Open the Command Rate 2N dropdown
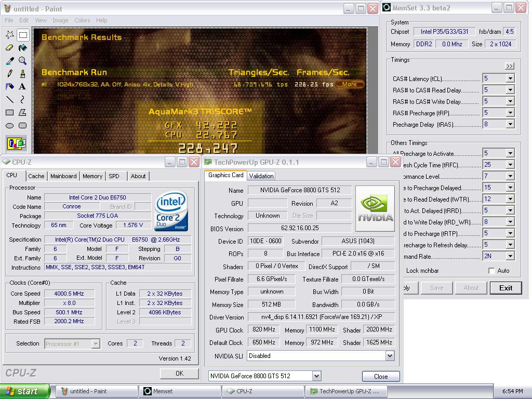532x399 pixels. click(x=510, y=256)
